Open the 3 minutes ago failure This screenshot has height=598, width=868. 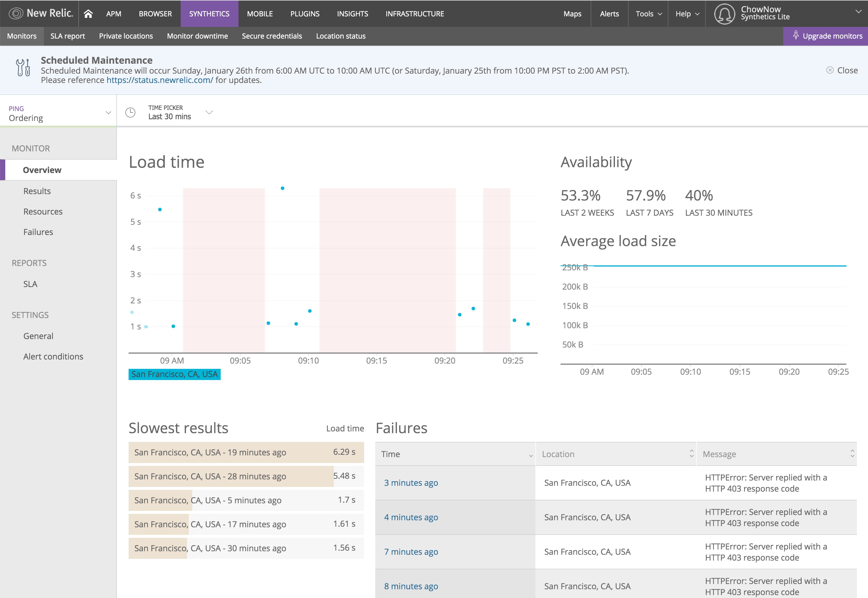(x=411, y=483)
